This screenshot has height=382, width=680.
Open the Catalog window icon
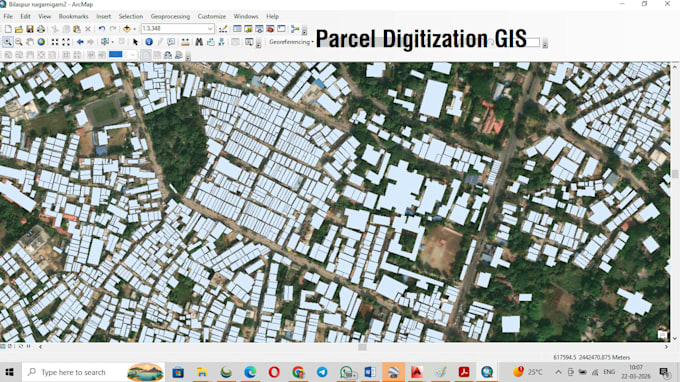coord(248,29)
